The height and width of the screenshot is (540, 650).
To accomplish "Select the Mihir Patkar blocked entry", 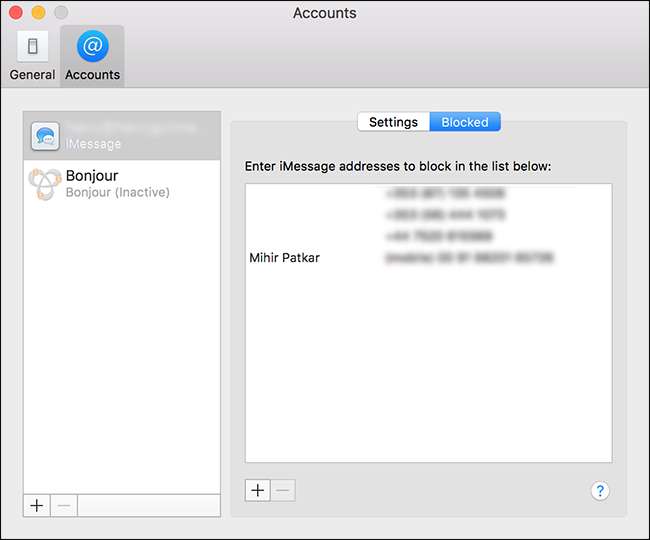I will [428, 257].
